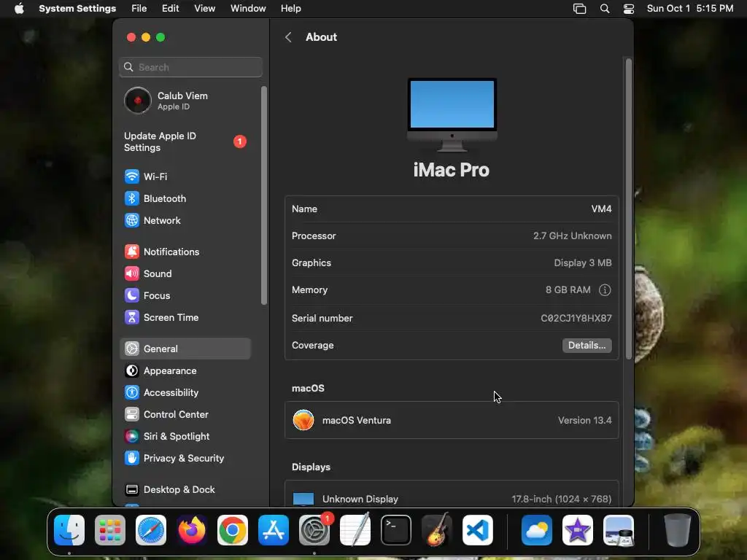
Task: Click the sidebar scrollbar
Action: 264,195
